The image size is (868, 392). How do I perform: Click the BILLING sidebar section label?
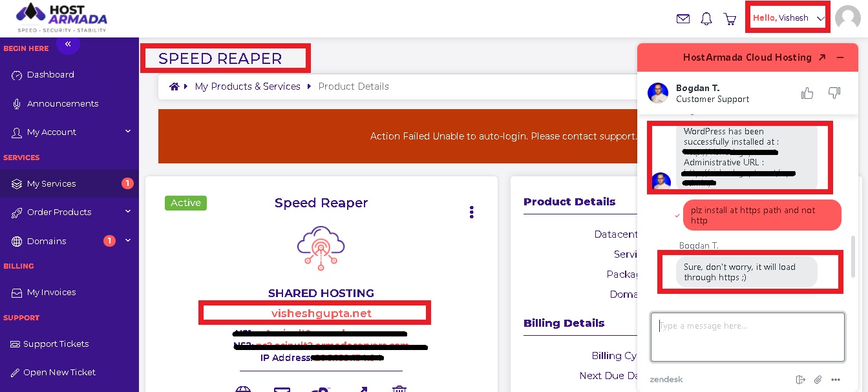(x=19, y=266)
